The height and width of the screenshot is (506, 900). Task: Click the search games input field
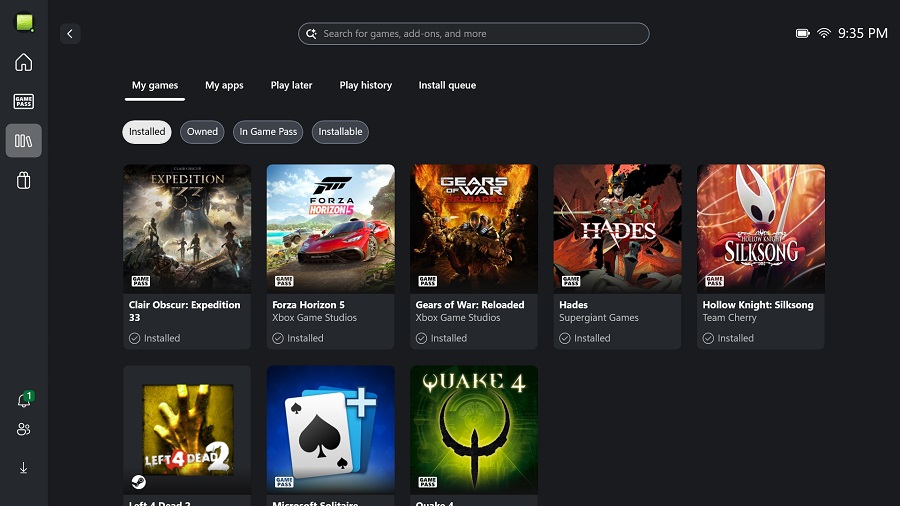coord(474,34)
